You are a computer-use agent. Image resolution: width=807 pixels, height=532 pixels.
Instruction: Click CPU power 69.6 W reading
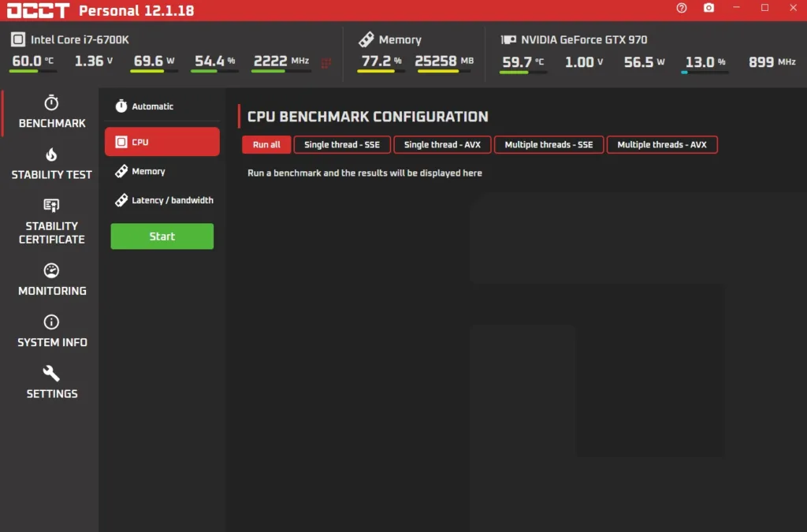pos(154,61)
